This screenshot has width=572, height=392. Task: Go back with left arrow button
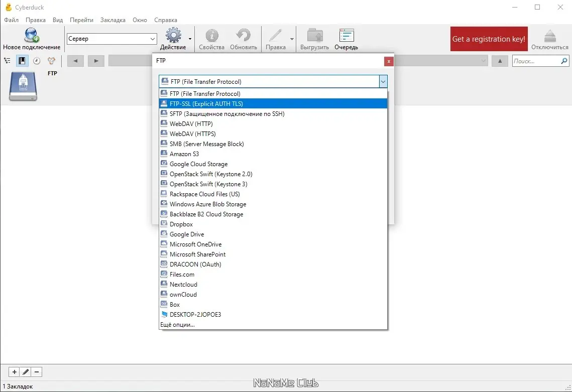75,61
